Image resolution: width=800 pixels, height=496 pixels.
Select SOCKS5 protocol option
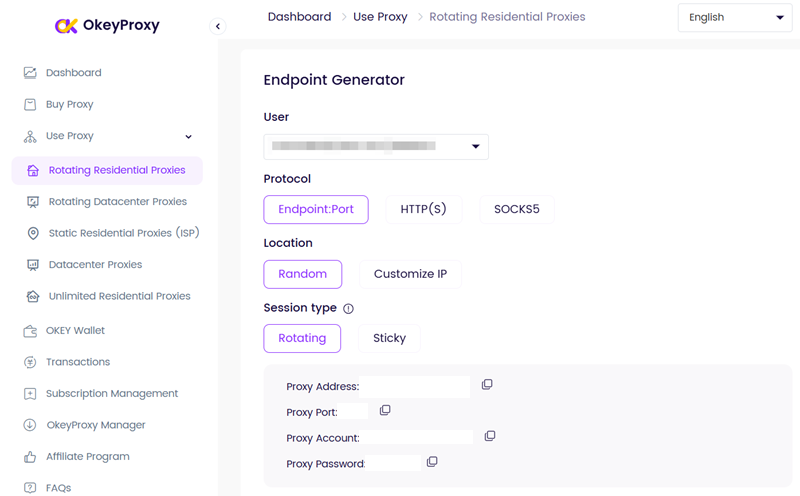coord(517,209)
